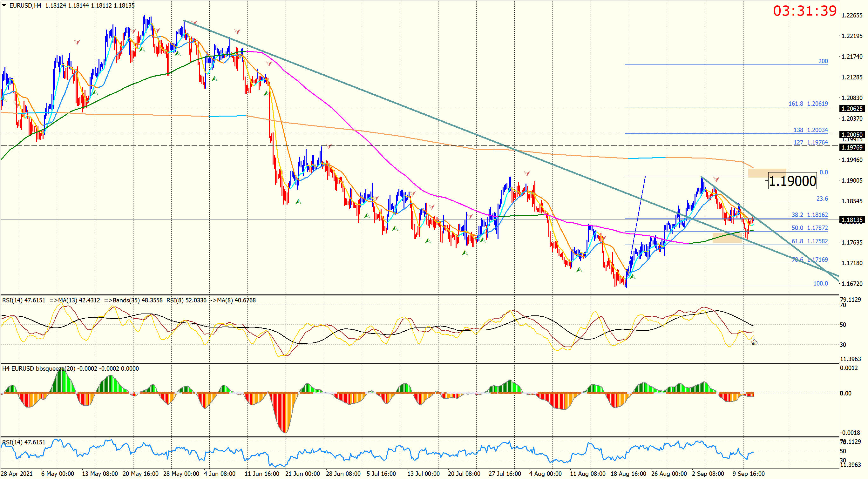
Task: Click the red arrow near 11 Jun high
Action: click(x=269, y=64)
